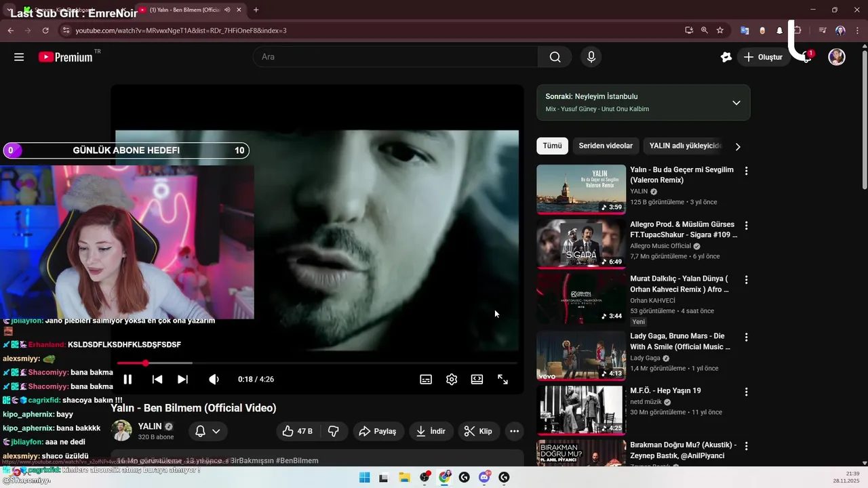Select the Seriden videolar chip
Image resolution: width=868 pixels, height=488 pixels.
point(606,146)
